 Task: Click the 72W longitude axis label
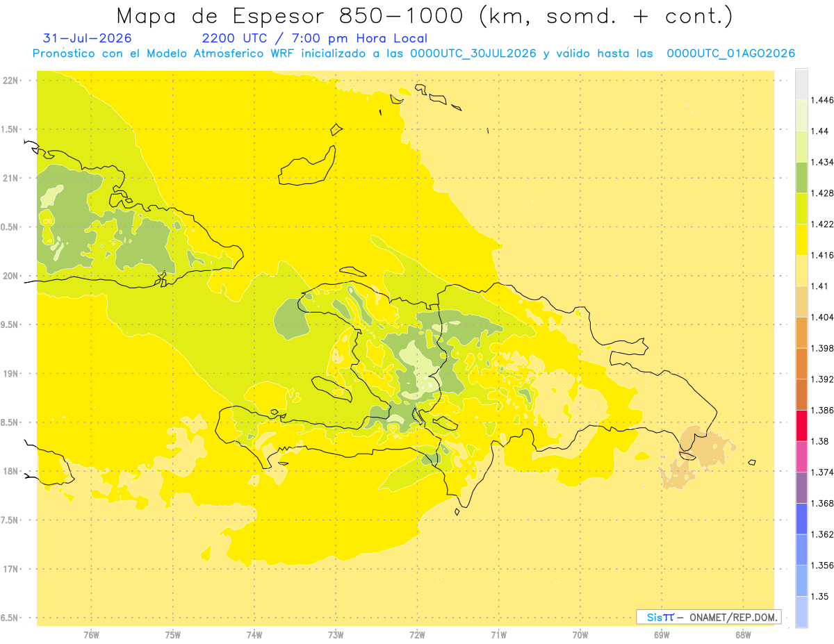coord(417,634)
